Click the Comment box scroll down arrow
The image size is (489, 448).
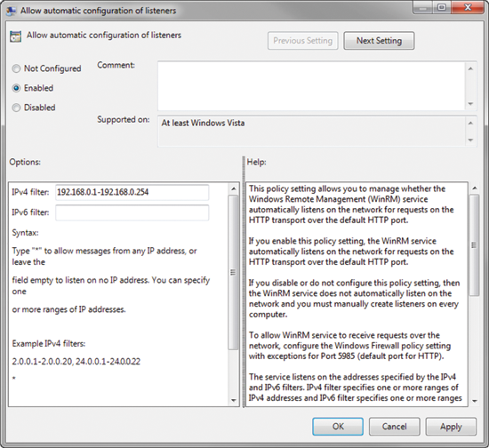(470, 104)
